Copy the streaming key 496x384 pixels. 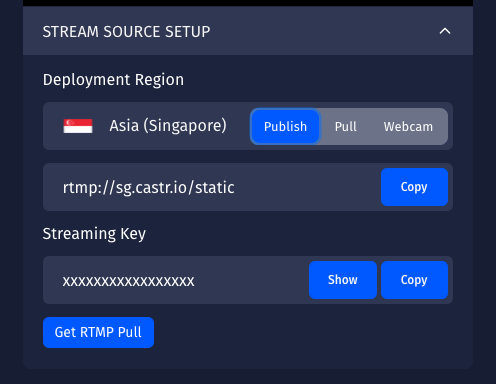coord(414,280)
